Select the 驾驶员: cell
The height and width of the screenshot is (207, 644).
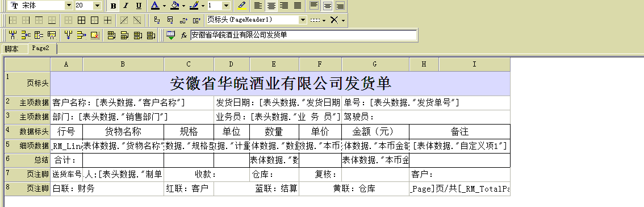[426, 117]
